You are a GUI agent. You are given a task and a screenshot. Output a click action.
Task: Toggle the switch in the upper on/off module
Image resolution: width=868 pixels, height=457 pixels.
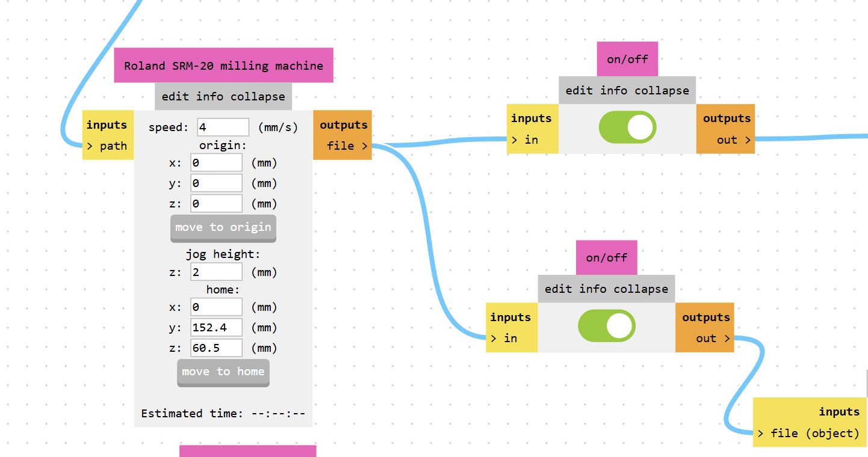click(x=628, y=127)
